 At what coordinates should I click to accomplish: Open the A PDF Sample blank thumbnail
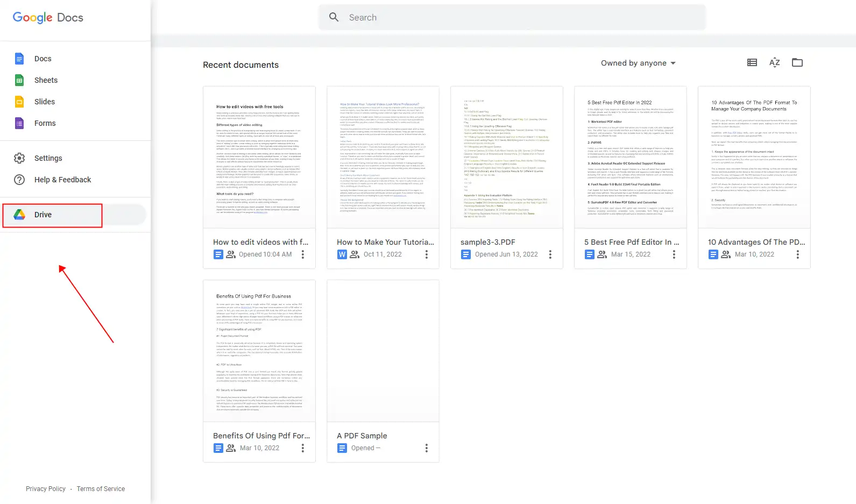(x=383, y=351)
